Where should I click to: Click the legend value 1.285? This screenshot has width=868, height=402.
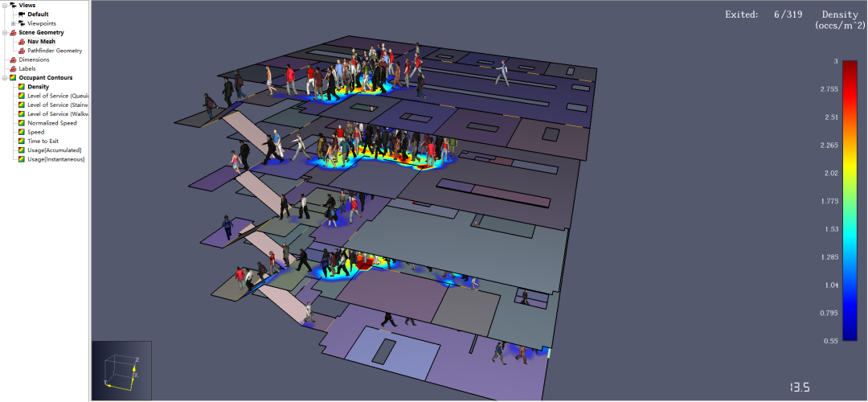click(829, 257)
